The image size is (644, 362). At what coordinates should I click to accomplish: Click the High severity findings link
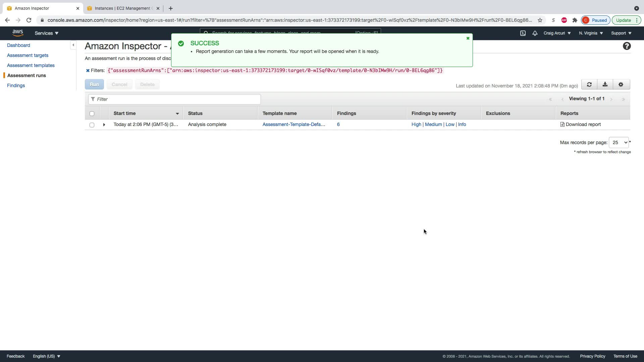pyautogui.click(x=416, y=124)
